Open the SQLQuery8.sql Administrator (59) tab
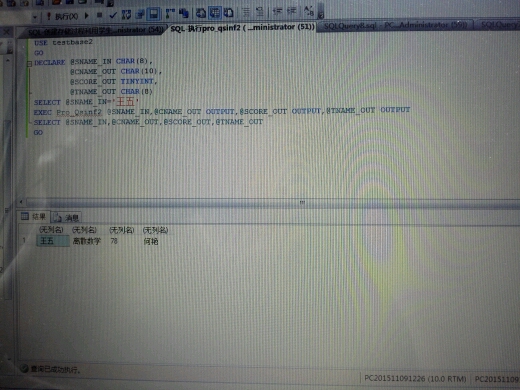This screenshot has width=520, height=390. [x=395, y=25]
